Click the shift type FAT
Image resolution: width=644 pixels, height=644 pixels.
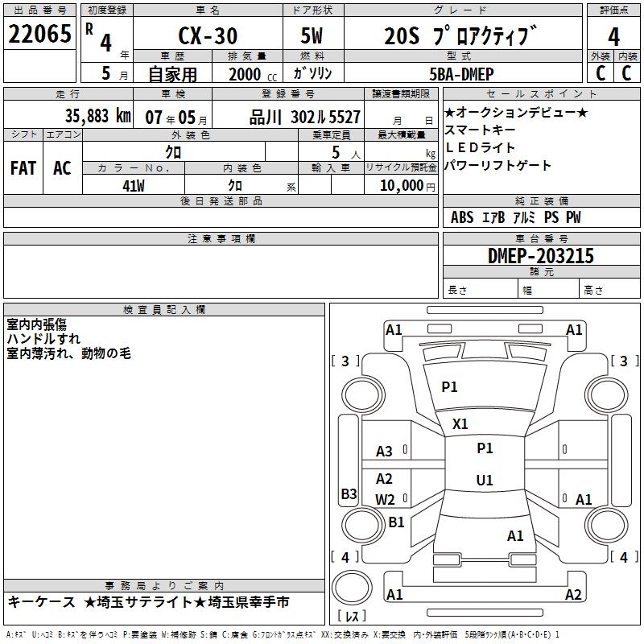click(23, 168)
